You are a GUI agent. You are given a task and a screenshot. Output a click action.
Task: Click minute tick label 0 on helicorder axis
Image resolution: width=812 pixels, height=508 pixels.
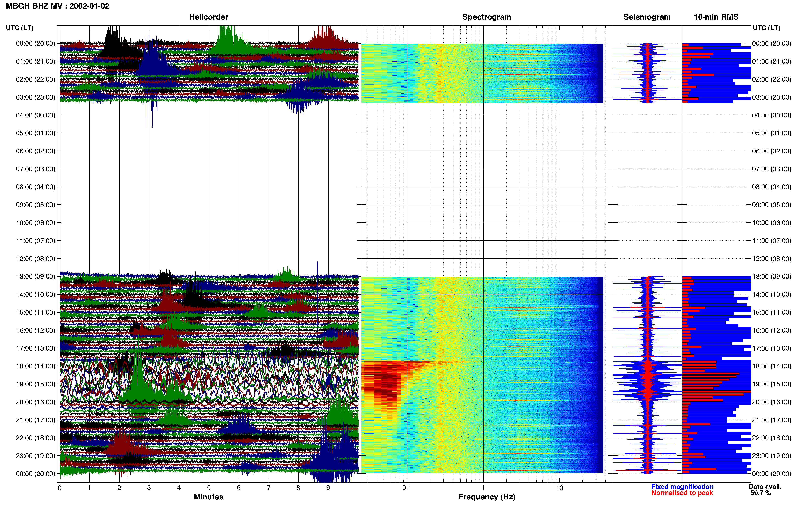(x=59, y=488)
